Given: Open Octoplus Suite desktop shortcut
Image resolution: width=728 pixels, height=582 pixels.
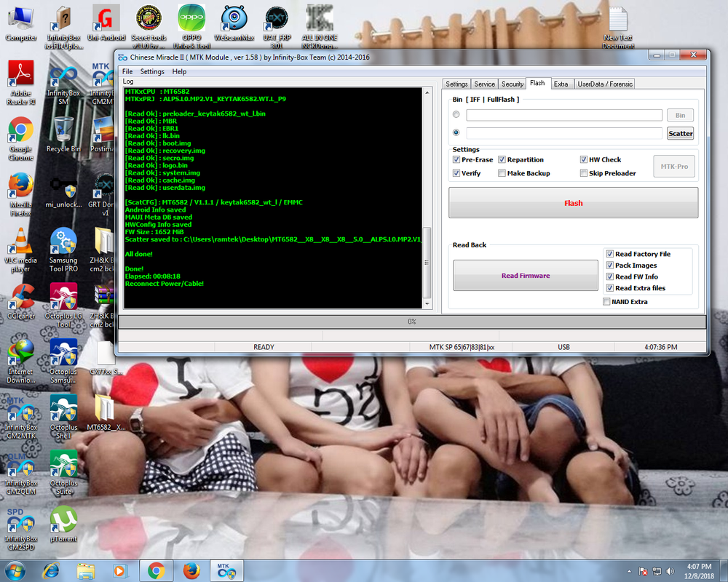Looking at the screenshot, I should (x=63, y=472).
